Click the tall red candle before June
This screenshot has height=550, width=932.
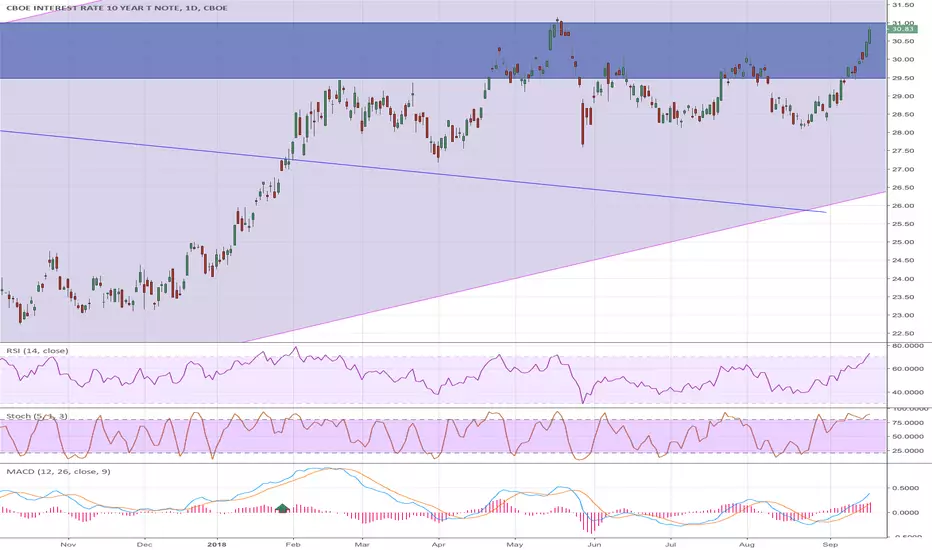pos(582,123)
